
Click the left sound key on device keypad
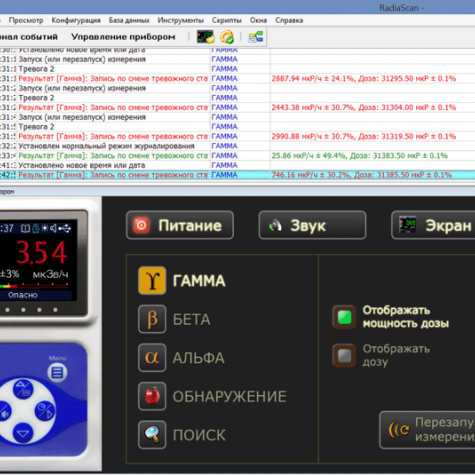point(4,411)
